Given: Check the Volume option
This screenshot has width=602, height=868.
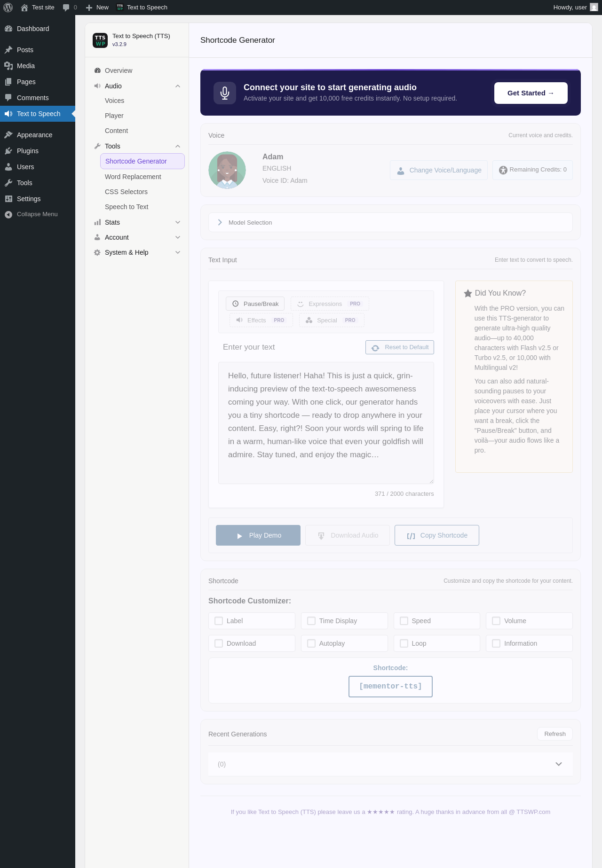Looking at the screenshot, I should coord(496,621).
